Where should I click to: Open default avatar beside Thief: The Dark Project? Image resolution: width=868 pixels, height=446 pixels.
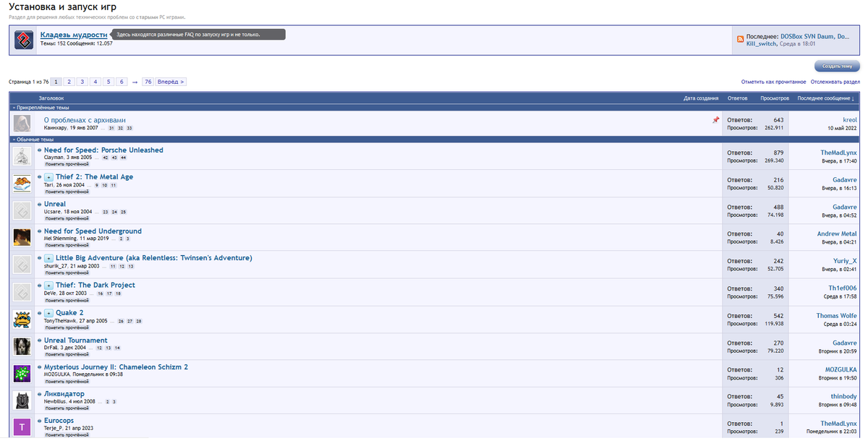click(x=22, y=291)
